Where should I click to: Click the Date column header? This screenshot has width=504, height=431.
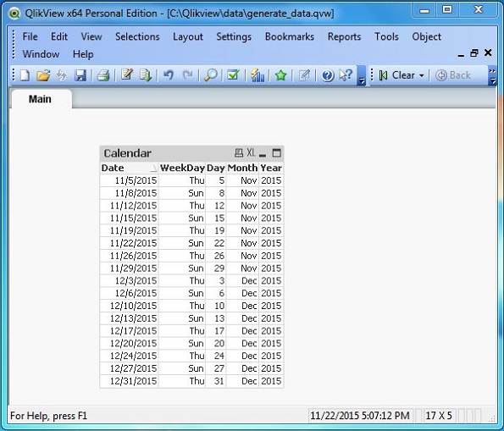pyautogui.click(x=129, y=169)
